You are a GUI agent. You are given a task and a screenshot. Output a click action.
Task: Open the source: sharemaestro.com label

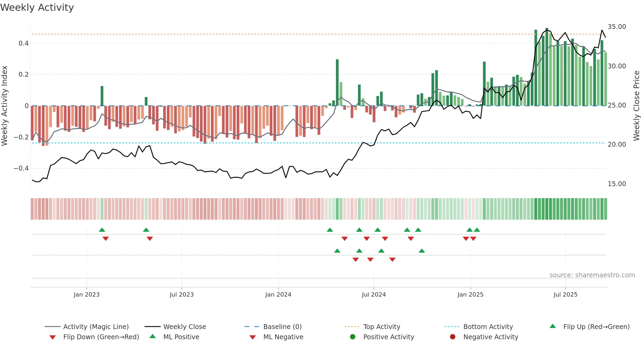(x=592, y=275)
